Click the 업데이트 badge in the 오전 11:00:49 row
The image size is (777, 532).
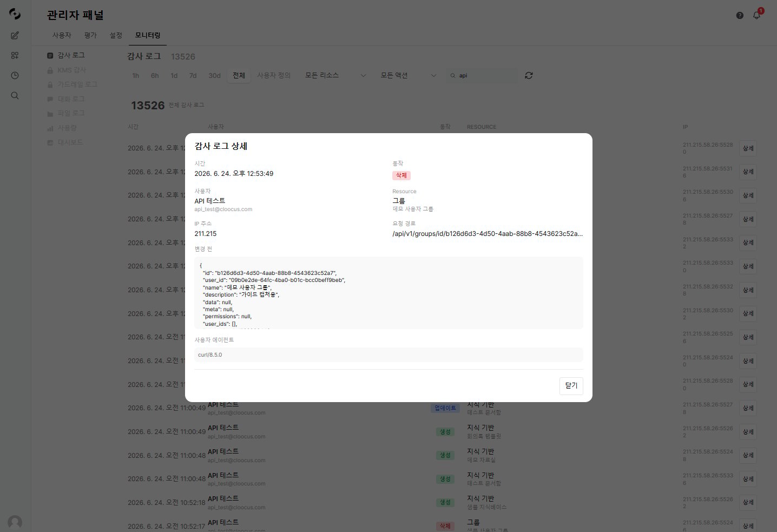point(445,408)
